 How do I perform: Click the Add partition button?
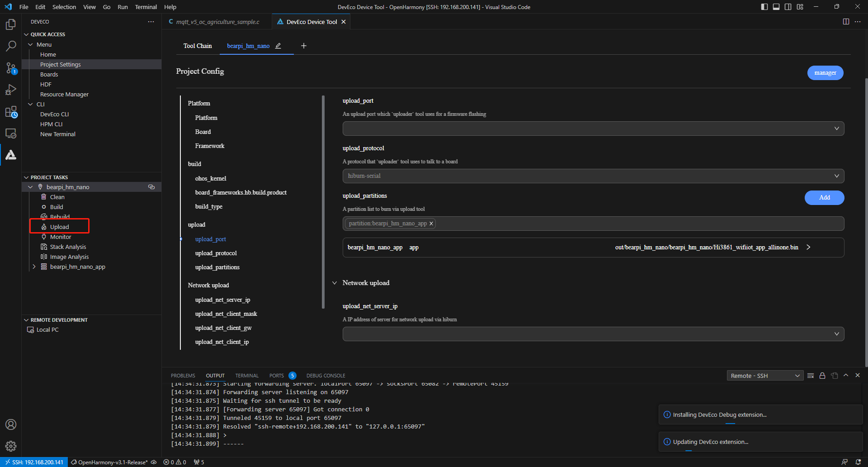coord(824,198)
